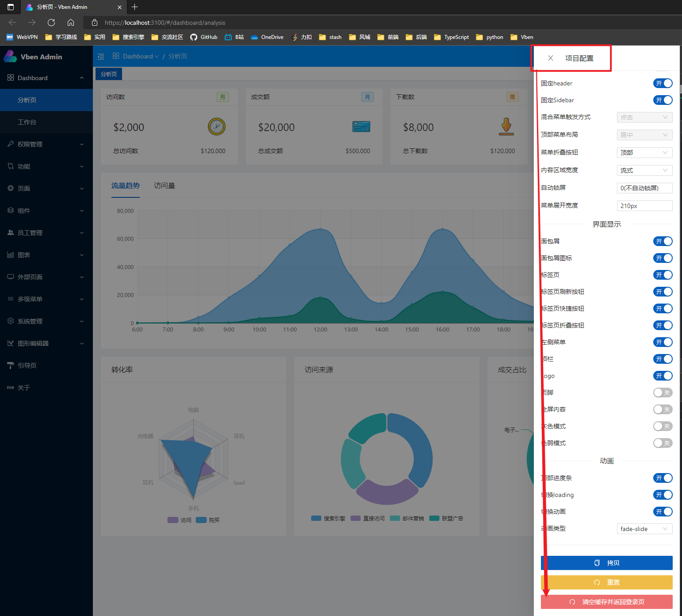This screenshot has height=616, width=682.
Task: Turn off the 面包屑 switch
Action: click(x=663, y=241)
